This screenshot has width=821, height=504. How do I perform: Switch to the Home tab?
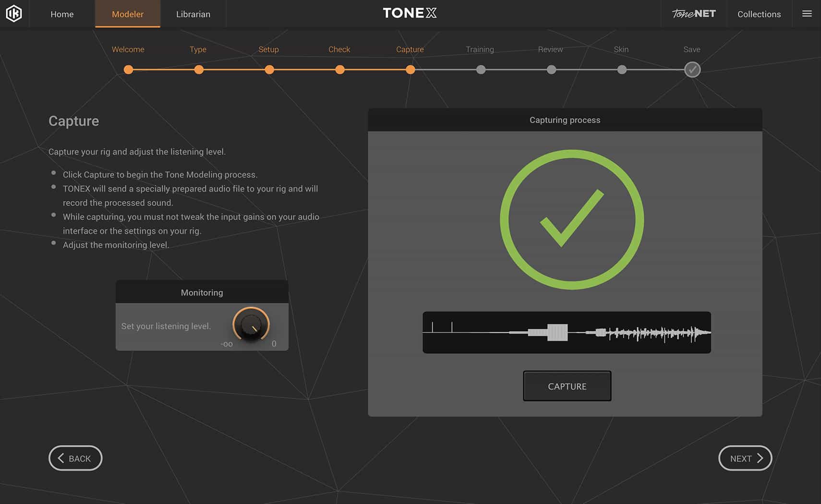point(61,14)
